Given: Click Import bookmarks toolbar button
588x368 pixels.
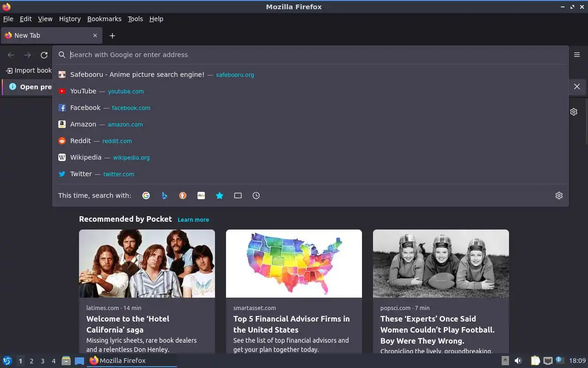Looking at the screenshot, I should (x=28, y=70).
